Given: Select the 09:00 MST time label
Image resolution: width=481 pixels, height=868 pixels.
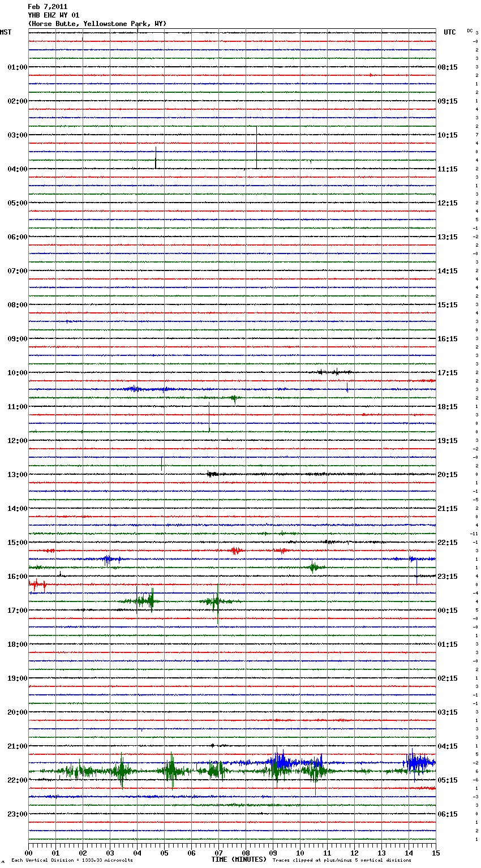Looking at the screenshot, I should click(x=18, y=339).
